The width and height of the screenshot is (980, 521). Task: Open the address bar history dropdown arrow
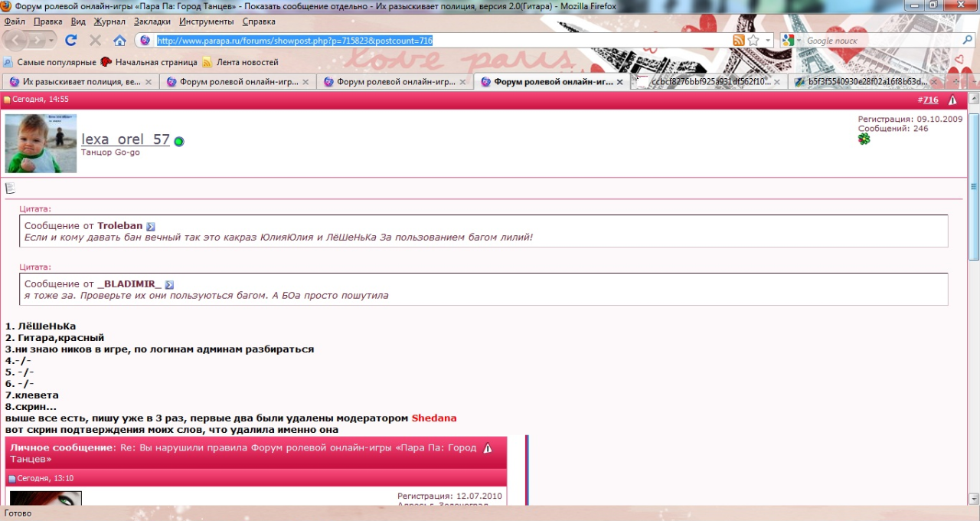point(768,41)
